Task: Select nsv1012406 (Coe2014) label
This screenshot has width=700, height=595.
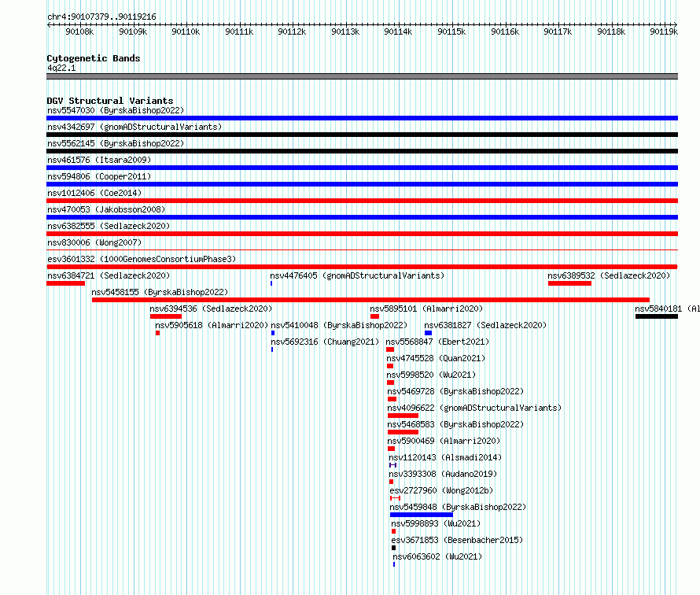Action: [x=94, y=193]
